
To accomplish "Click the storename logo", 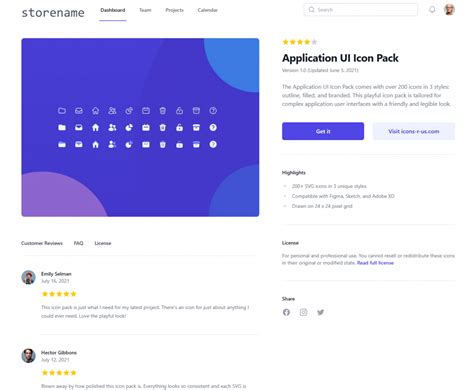I will pos(53,13).
